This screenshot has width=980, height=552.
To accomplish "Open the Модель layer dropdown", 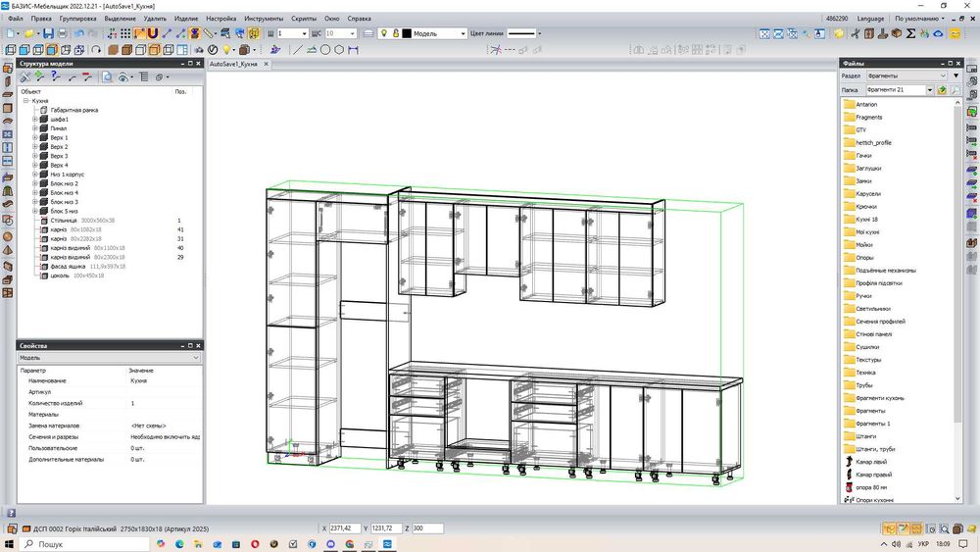I will pyautogui.click(x=463, y=33).
